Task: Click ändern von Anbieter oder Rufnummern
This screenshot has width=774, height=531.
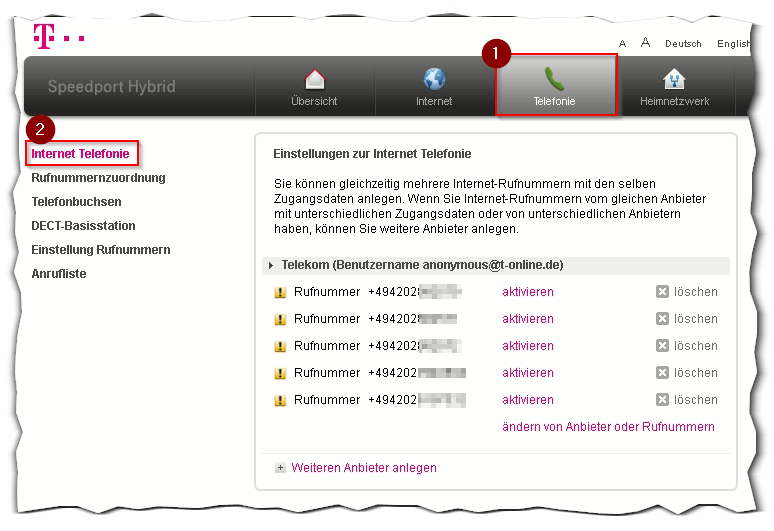Action: pos(608,427)
